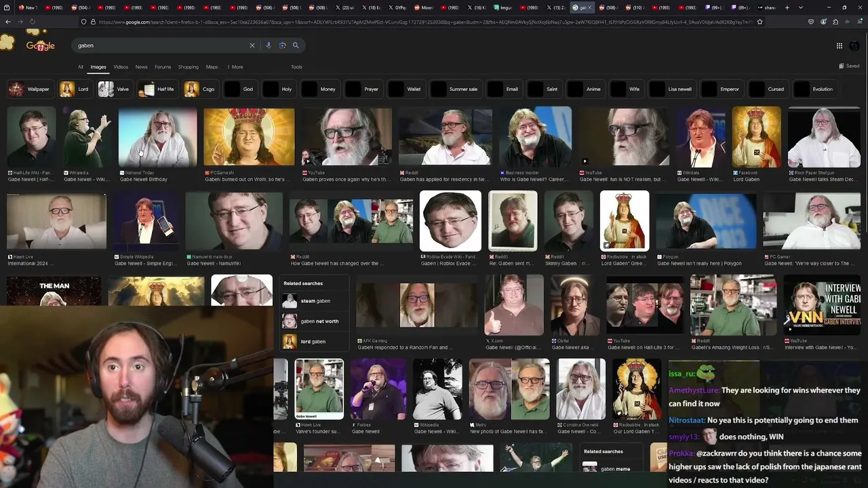The image size is (868, 488).
Task: Filter images by Wife chip
Action: pyautogui.click(x=627, y=89)
